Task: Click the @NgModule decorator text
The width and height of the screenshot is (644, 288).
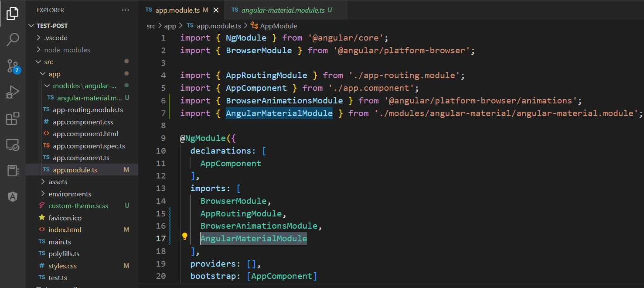Action: pyautogui.click(x=203, y=138)
